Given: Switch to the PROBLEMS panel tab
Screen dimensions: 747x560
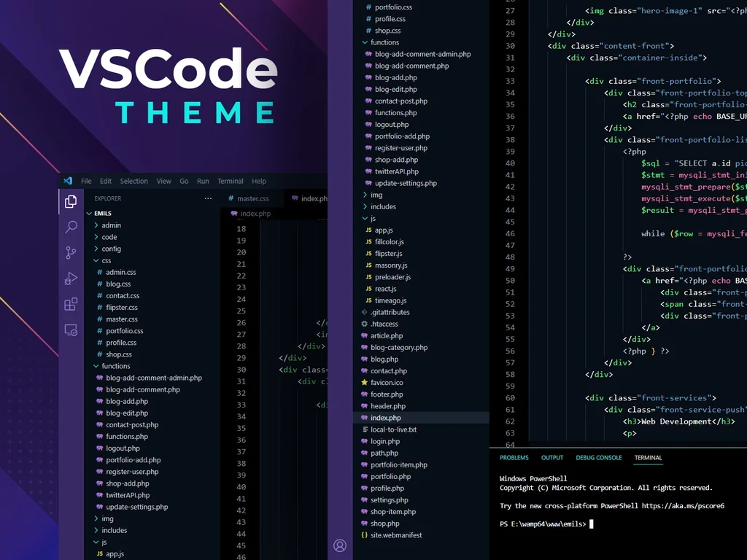Looking at the screenshot, I should 514,458.
